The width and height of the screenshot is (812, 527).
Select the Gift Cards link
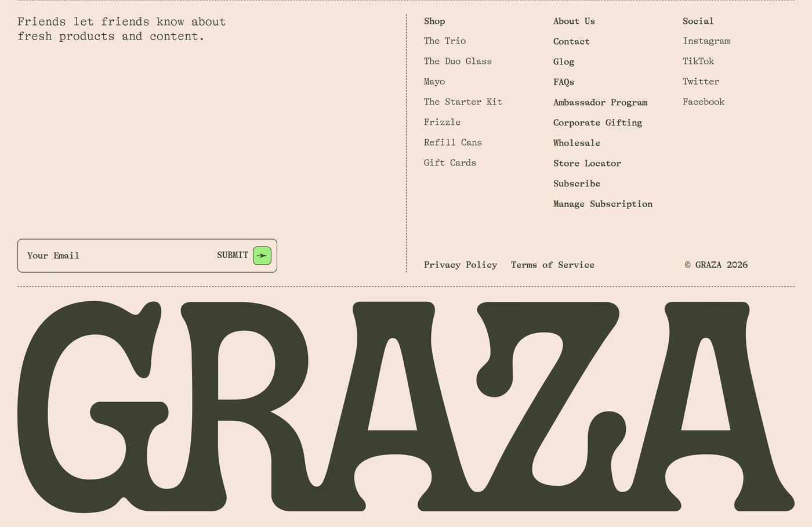[450, 163]
